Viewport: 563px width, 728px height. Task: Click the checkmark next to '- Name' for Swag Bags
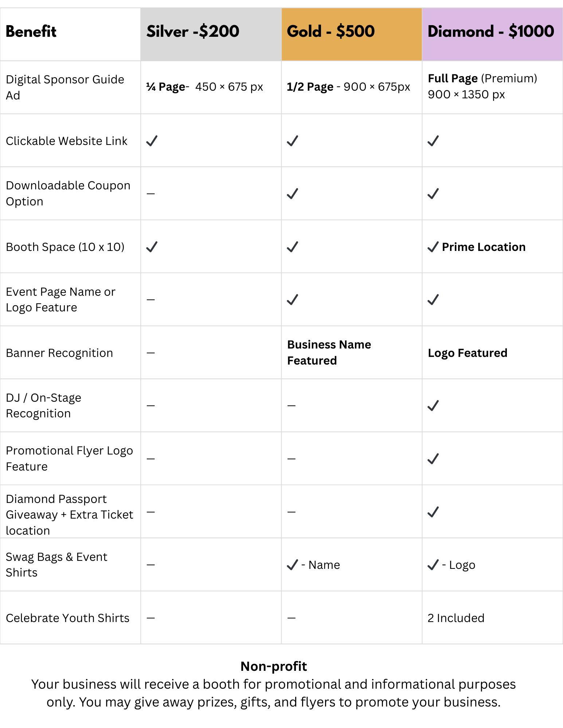click(x=292, y=565)
